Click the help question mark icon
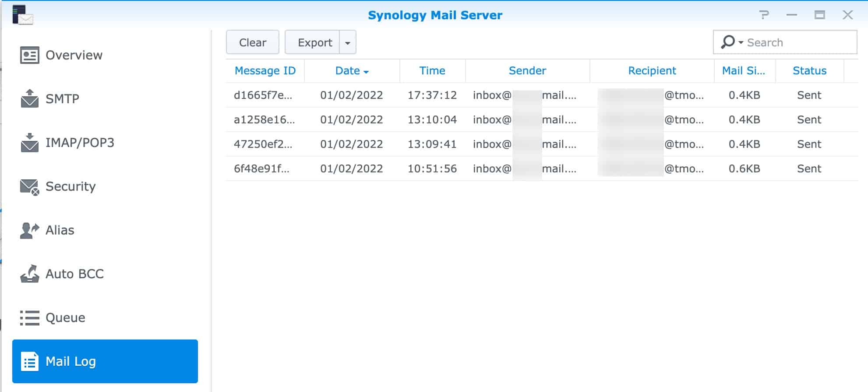 pos(764,15)
